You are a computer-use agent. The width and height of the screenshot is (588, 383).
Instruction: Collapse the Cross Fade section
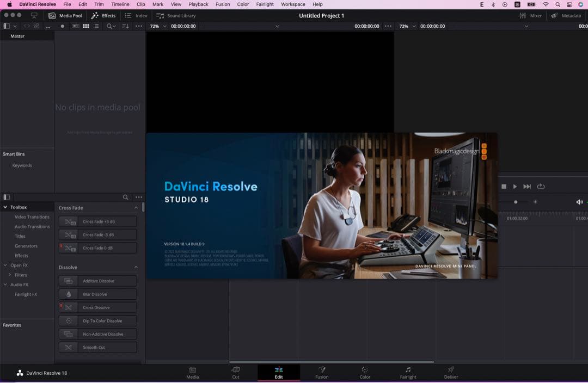point(136,208)
